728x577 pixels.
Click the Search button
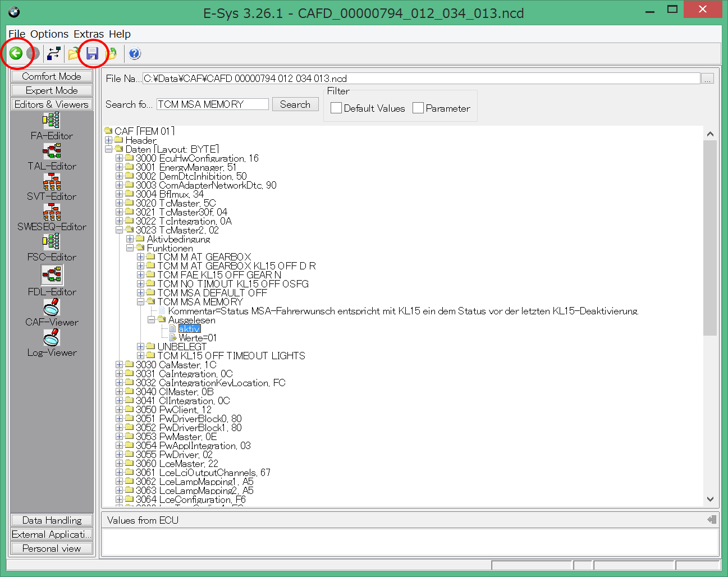tap(295, 104)
